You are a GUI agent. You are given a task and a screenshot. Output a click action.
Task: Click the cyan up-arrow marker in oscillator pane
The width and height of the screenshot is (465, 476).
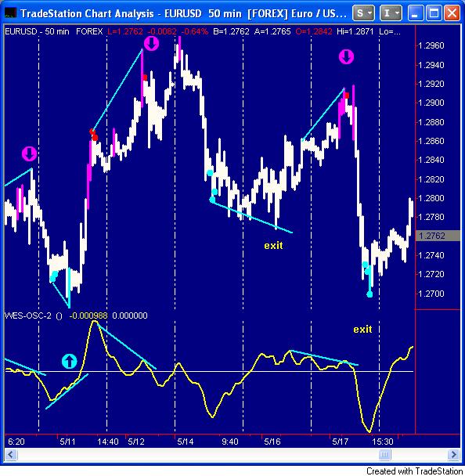[69, 361]
